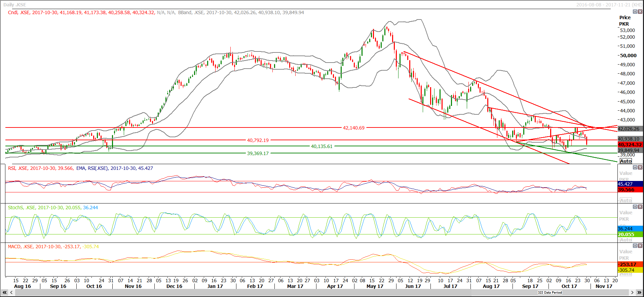Screen dimensions: 644x297
Task: Maximize the RSI indicator panel
Action: click(x=635, y=168)
